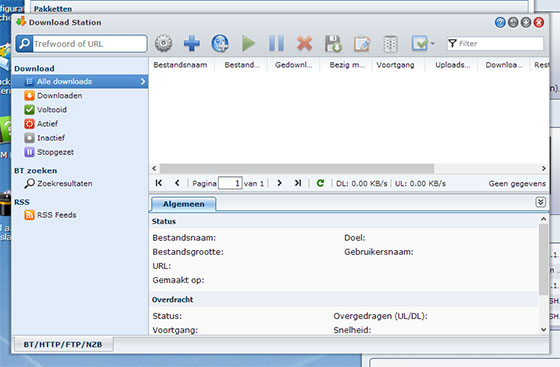The height and width of the screenshot is (367, 560).
Task: Switch to the 'Algemeen' tab
Action: (184, 204)
